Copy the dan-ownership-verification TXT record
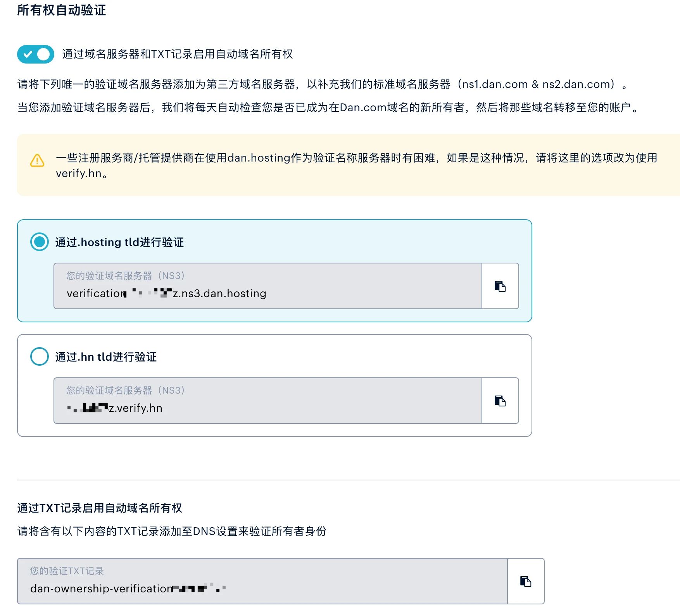This screenshot has width=680, height=616. 526,581
